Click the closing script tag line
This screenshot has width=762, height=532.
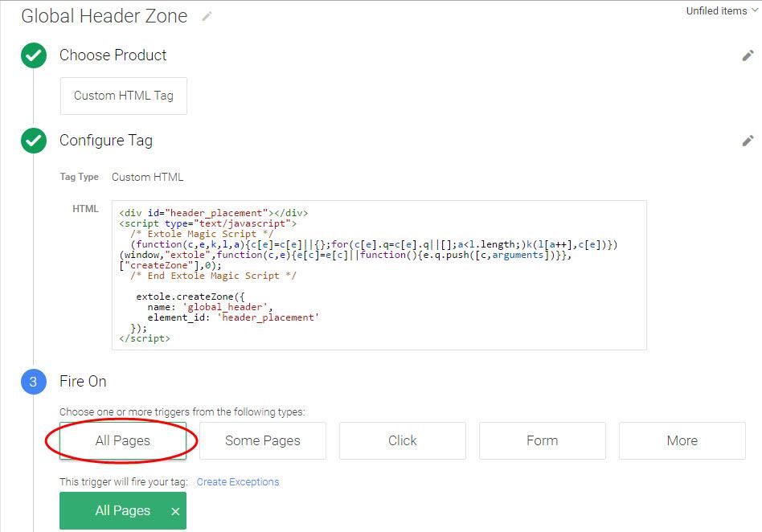[145, 338]
